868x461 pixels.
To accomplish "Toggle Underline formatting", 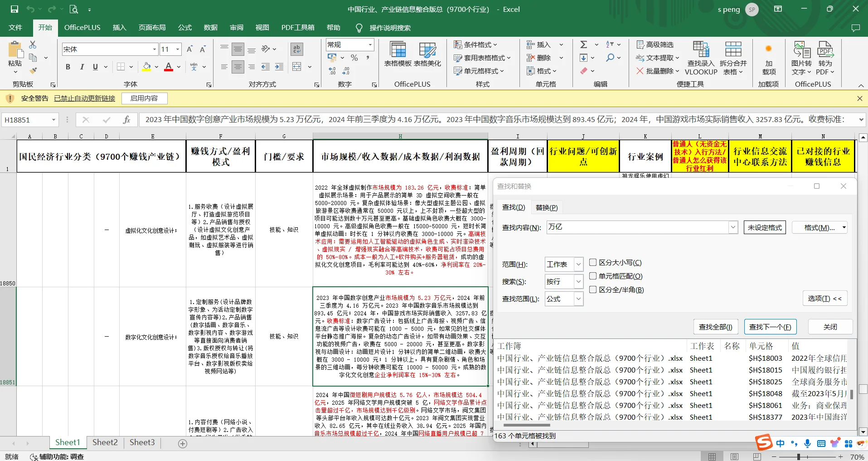I will (95, 67).
